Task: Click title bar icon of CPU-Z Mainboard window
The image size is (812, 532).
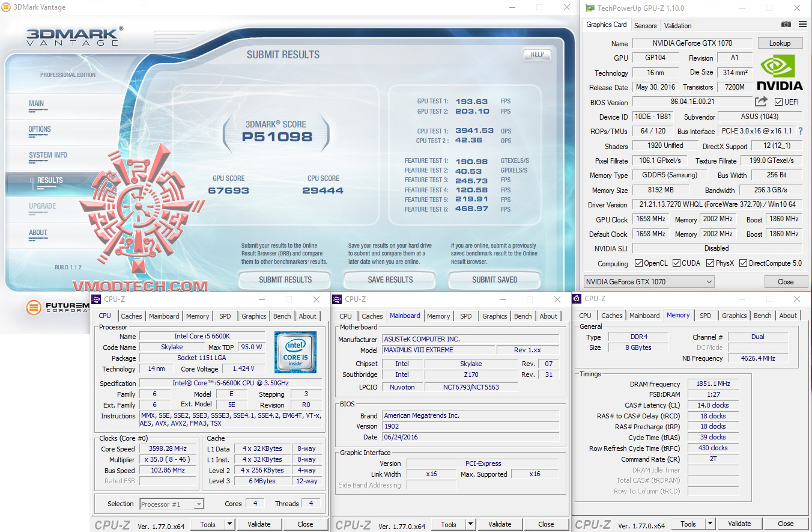Action: [337, 299]
